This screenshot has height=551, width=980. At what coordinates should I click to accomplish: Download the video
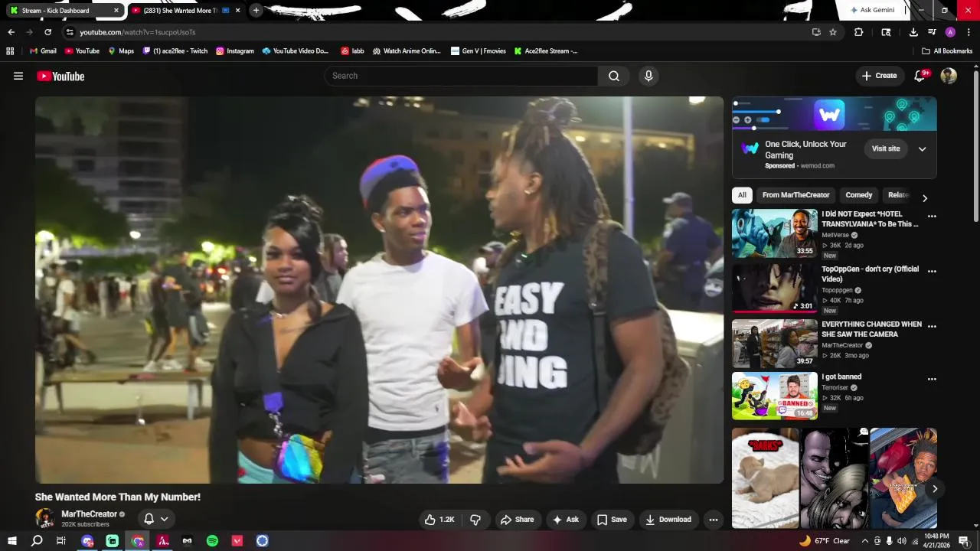(x=668, y=520)
